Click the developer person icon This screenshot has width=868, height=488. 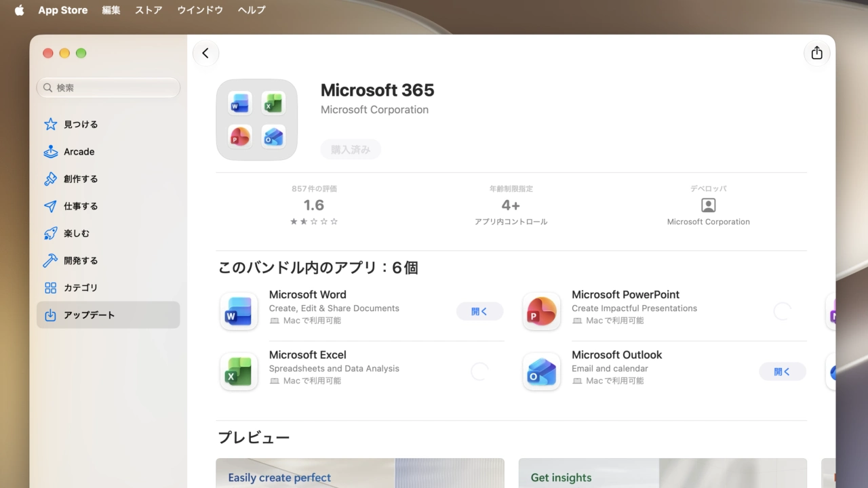708,205
